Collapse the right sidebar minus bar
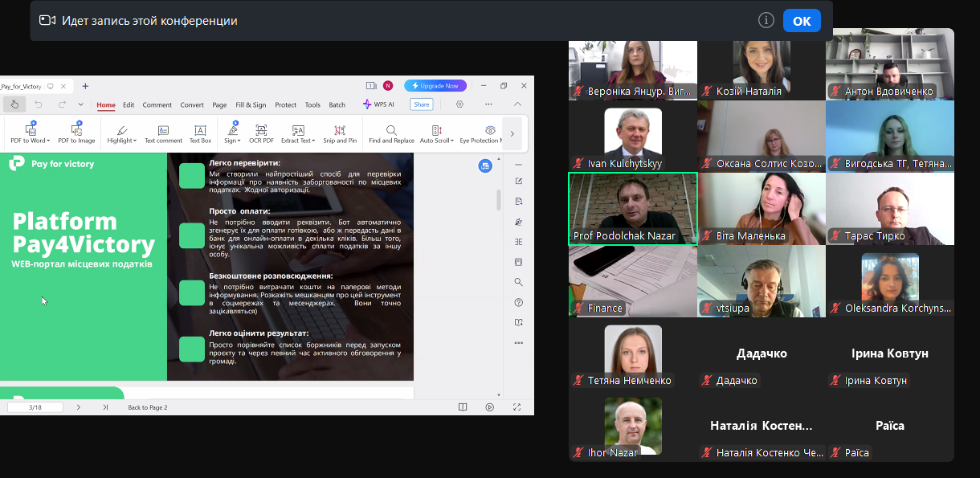The image size is (980, 478). coord(518,164)
